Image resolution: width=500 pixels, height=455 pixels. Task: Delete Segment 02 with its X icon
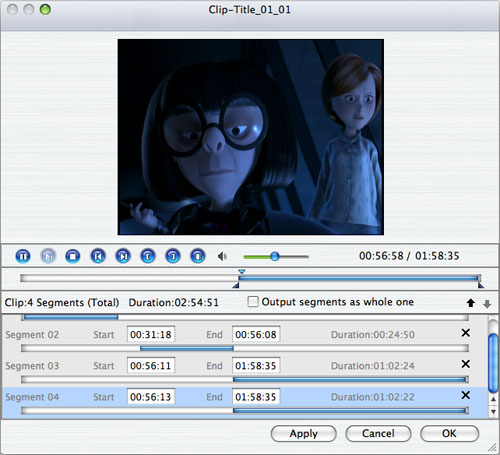tap(466, 333)
